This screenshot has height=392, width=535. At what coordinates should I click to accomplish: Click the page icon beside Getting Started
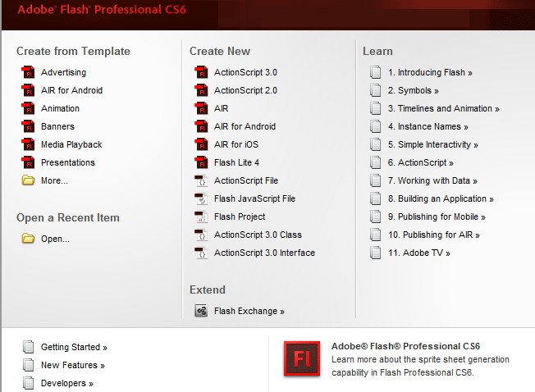tap(29, 347)
